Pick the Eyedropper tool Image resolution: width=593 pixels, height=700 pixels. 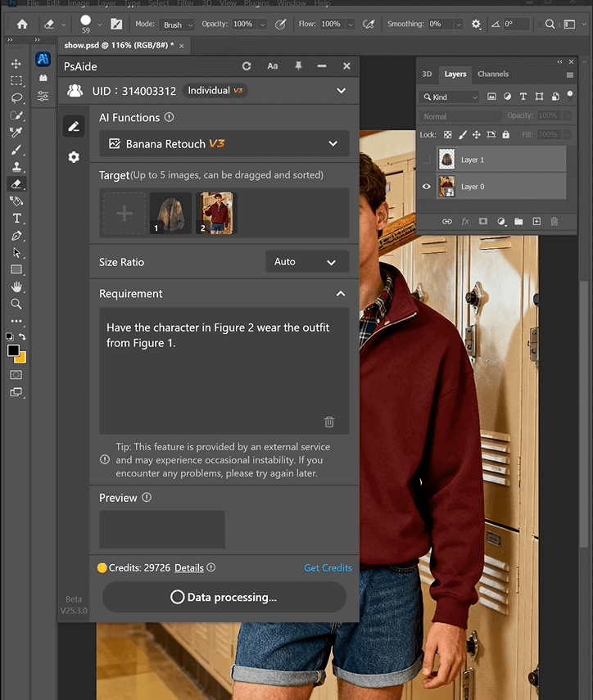16,133
